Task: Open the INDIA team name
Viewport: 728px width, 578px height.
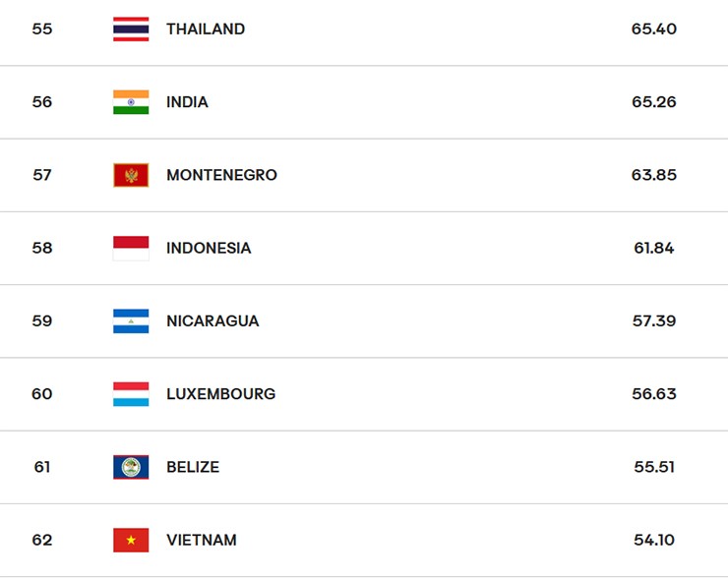Action: tap(187, 102)
